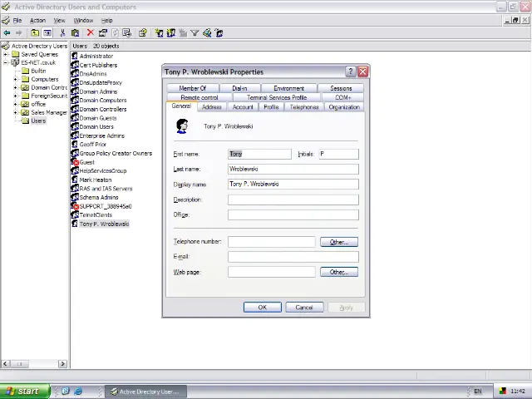Create a new user via toolbar icon
Viewport: 532px width, 399px height.
click(x=159, y=33)
